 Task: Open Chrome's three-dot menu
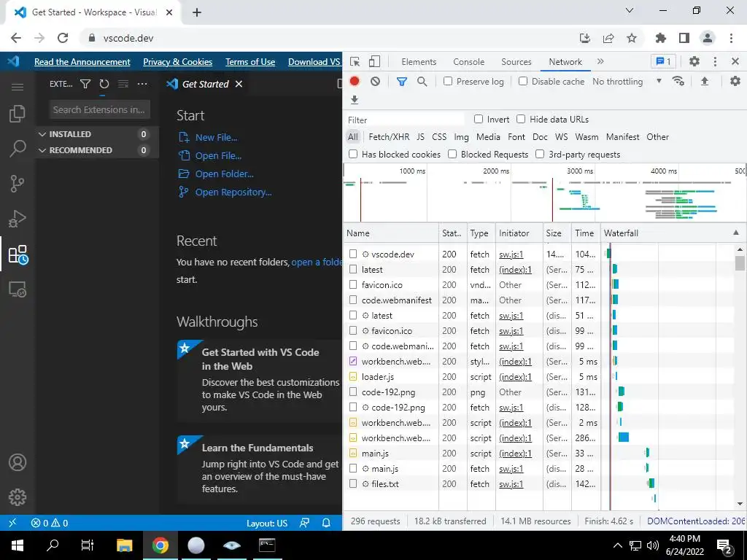pos(731,38)
